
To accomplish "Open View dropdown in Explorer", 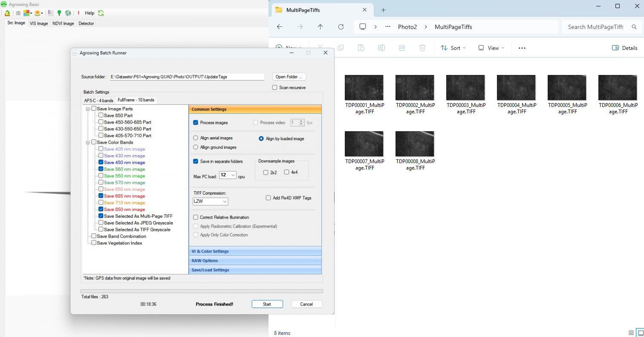I will tap(491, 48).
